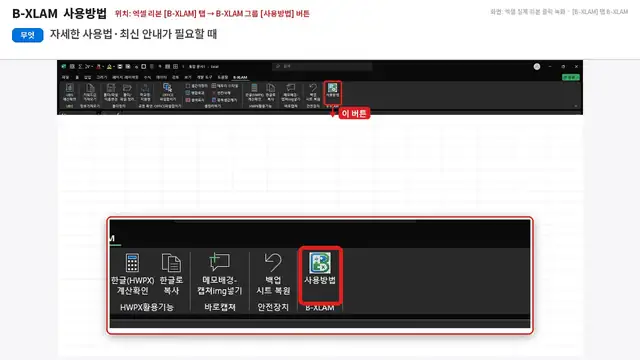Open the 파일 tab in Excel's ribbon
The width and height of the screenshot is (640, 360).
(x=65, y=77)
